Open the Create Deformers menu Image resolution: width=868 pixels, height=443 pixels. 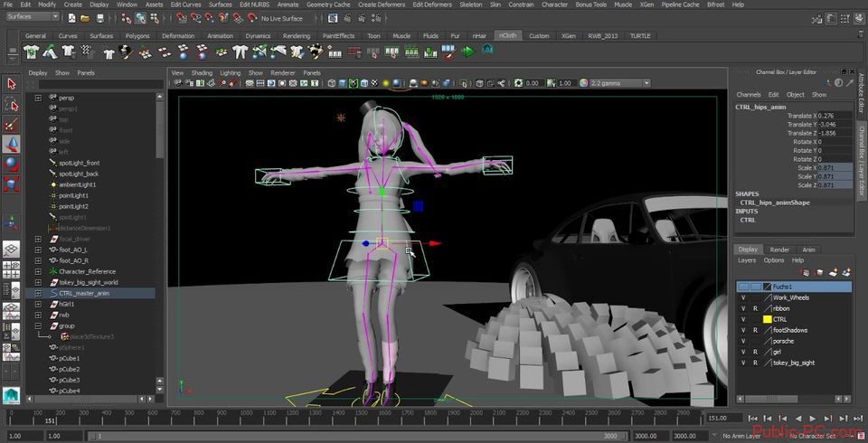point(382,5)
